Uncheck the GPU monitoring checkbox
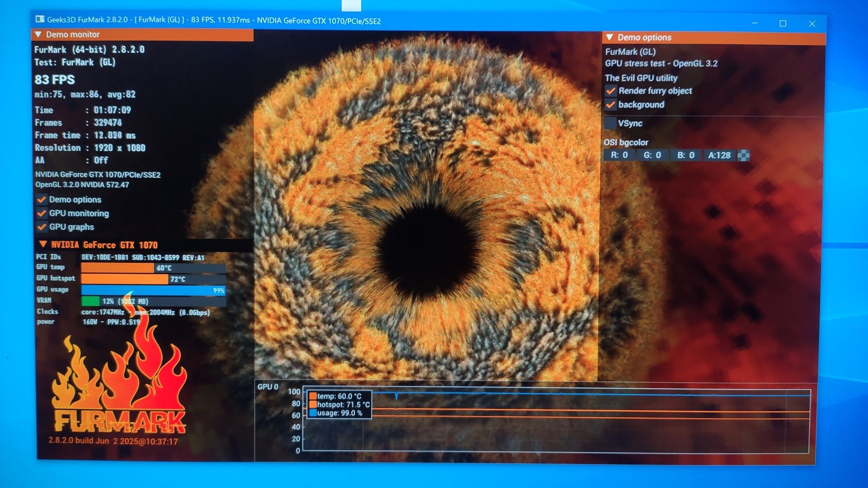Image resolution: width=868 pixels, height=488 pixels. coord(42,213)
